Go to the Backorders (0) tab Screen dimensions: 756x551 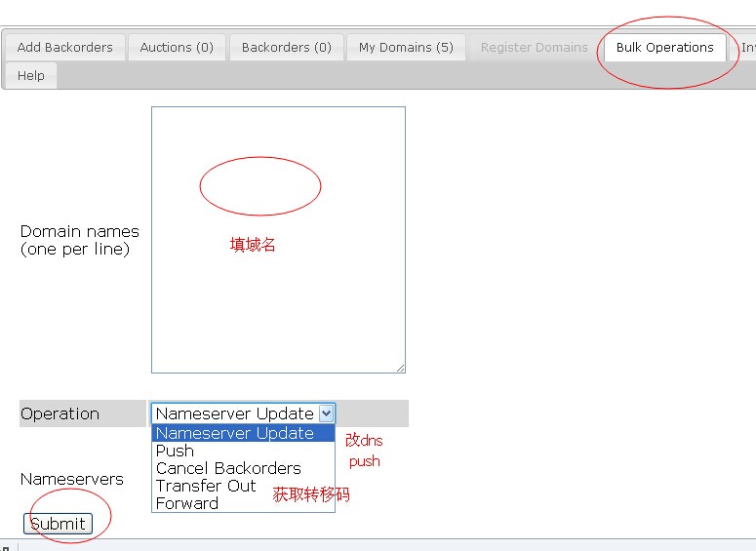coord(286,47)
